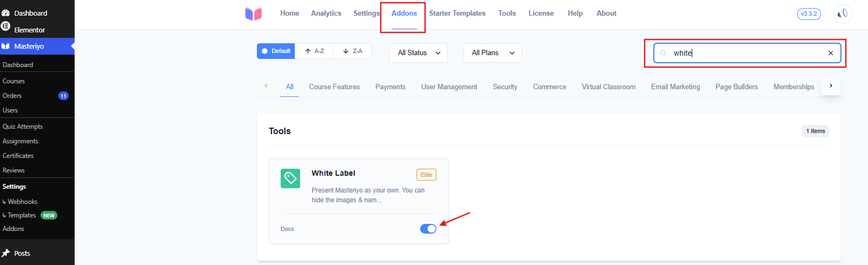868x265 pixels.
Task: Open the All Plans dropdown
Action: [x=493, y=53]
